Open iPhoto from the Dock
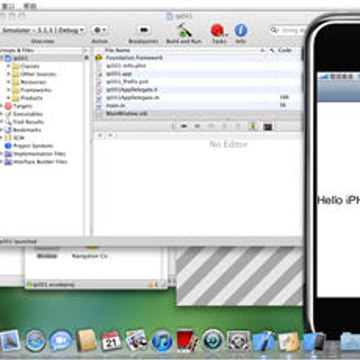This screenshot has height=360, width=360. 136,341
